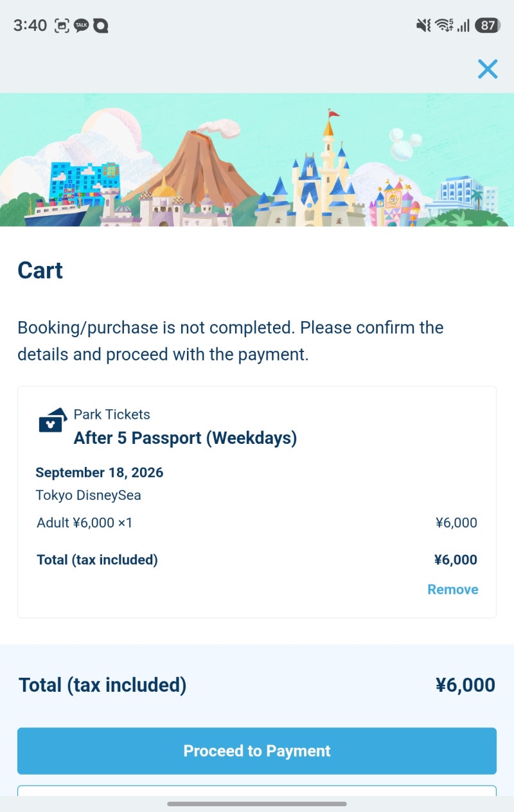Viewport: 514px width, 812px height.
Task: Tap the battery level 87 indicator
Action: tap(488, 26)
